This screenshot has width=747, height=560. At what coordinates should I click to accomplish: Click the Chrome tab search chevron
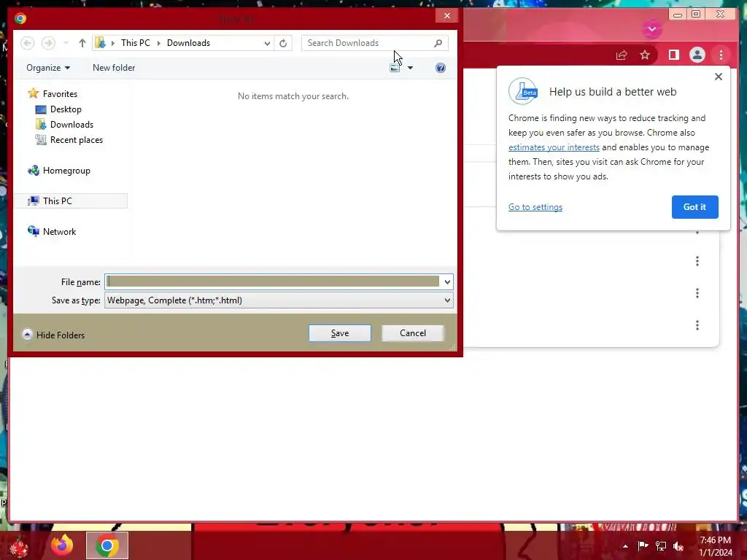tap(652, 29)
